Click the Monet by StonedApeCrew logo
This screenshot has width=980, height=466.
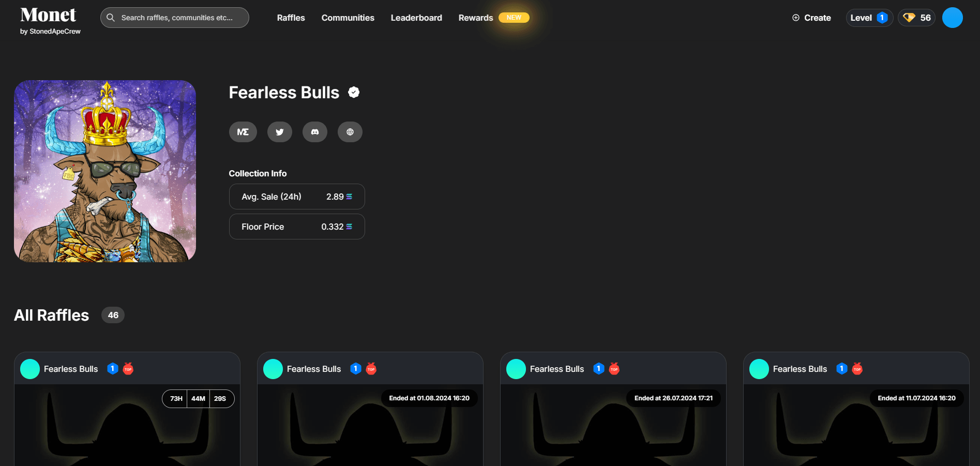click(50, 21)
